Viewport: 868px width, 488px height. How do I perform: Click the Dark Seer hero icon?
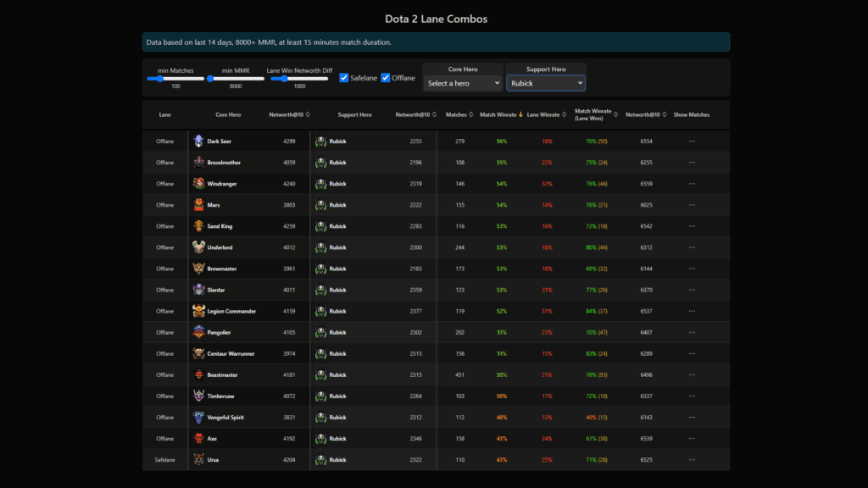[198, 141]
